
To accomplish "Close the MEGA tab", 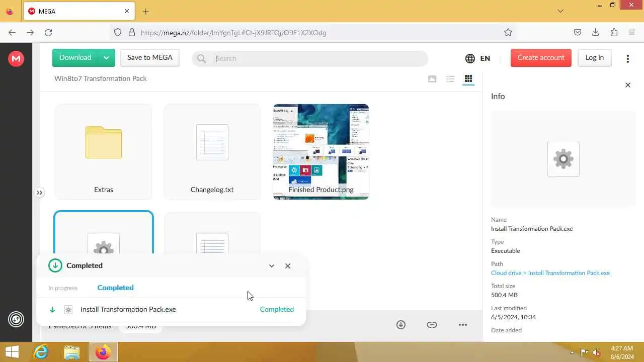I will point(127,11).
